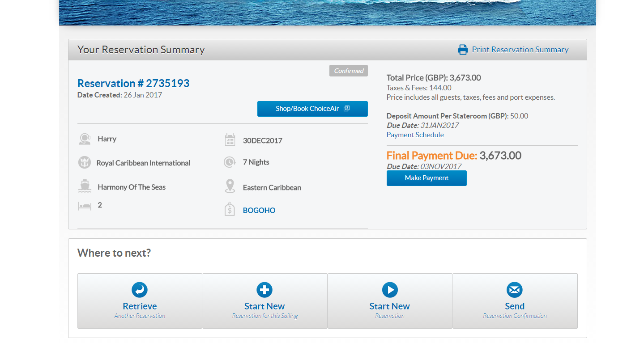This screenshot has height=347, width=644.
Task: Click the clock icon beside 7 Nights
Action: pyautogui.click(x=230, y=162)
